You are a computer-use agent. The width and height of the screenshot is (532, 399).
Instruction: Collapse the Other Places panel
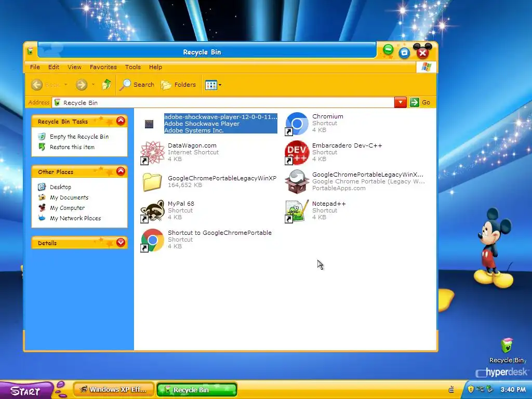(x=121, y=171)
